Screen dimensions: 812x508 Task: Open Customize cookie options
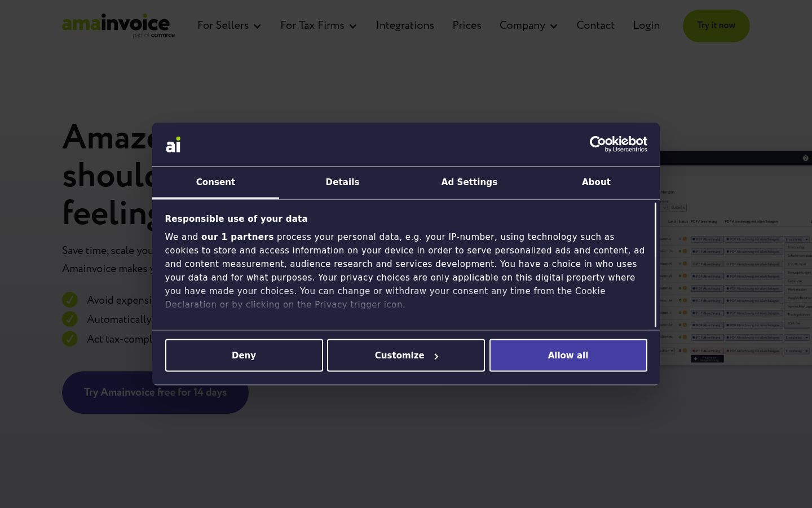pyautogui.click(x=406, y=355)
